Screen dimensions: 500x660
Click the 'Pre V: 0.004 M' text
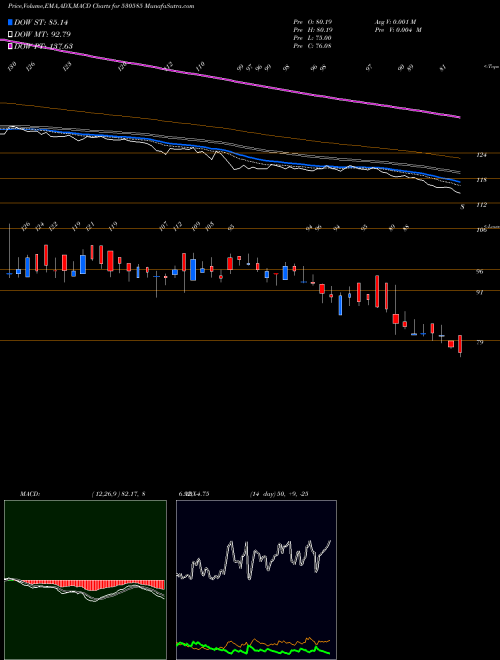398,30
